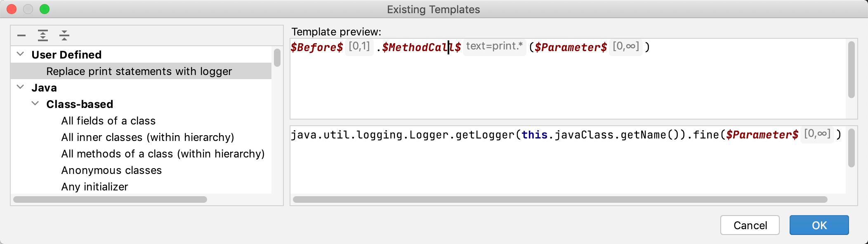Close the Existing Templates dialog
This screenshot has height=244, width=868.
pyautogui.click(x=12, y=9)
